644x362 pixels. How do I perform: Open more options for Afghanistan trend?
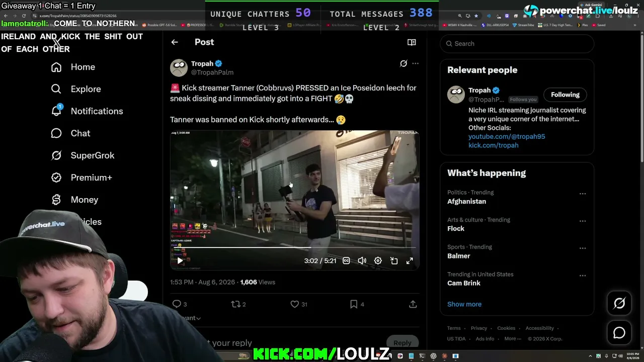583,194
